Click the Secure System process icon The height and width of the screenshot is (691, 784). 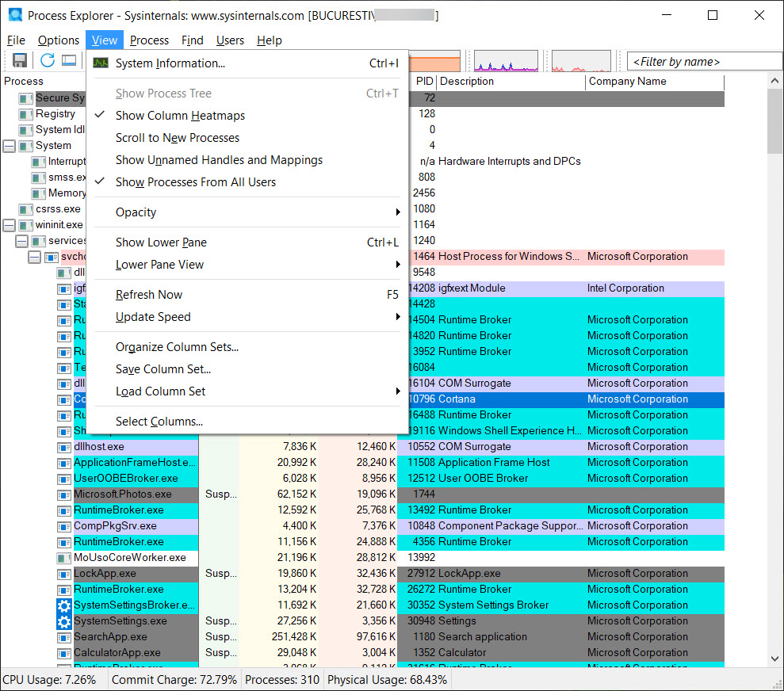[25, 98]
